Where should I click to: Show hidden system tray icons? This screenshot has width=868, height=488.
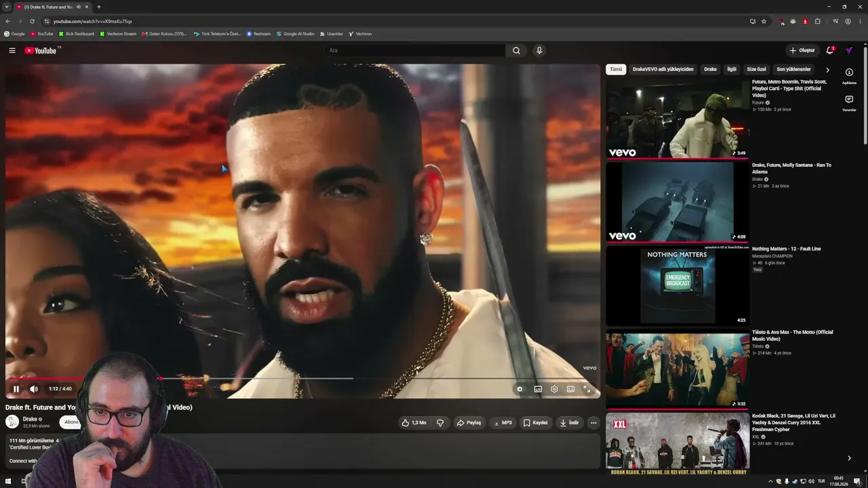tap(770, 481)
